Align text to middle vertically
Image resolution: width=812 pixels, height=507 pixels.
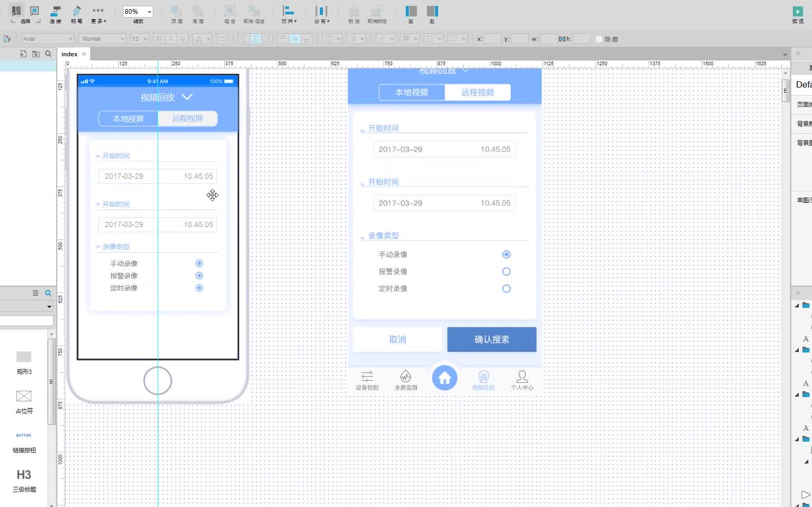coord(295,39)
